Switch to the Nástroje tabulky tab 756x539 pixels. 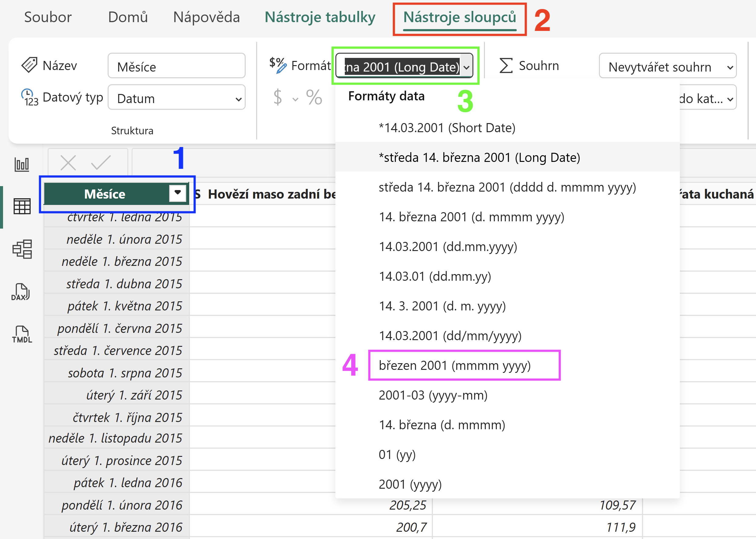320,17
